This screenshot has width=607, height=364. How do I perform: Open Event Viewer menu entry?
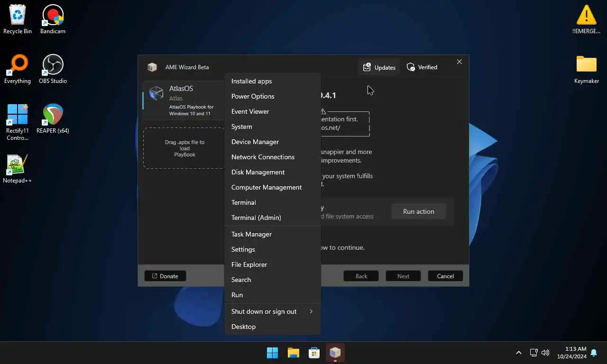(x=273, y=111)
